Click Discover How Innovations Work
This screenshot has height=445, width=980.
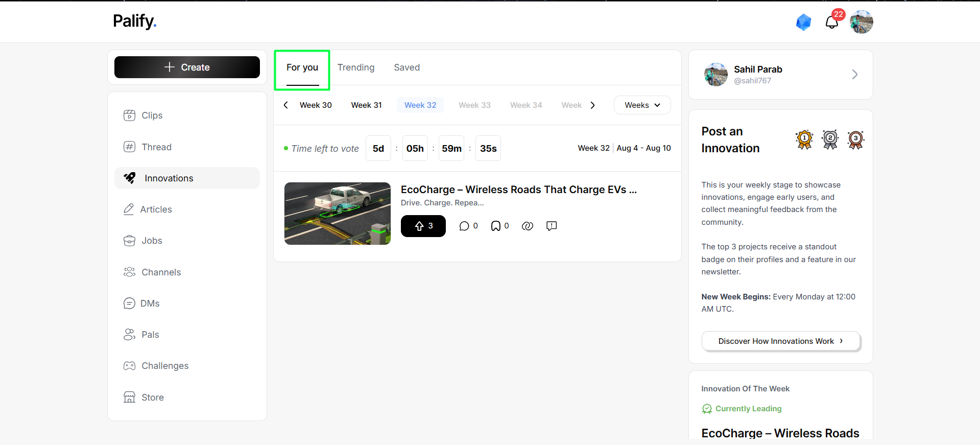(x=781, y=341)
